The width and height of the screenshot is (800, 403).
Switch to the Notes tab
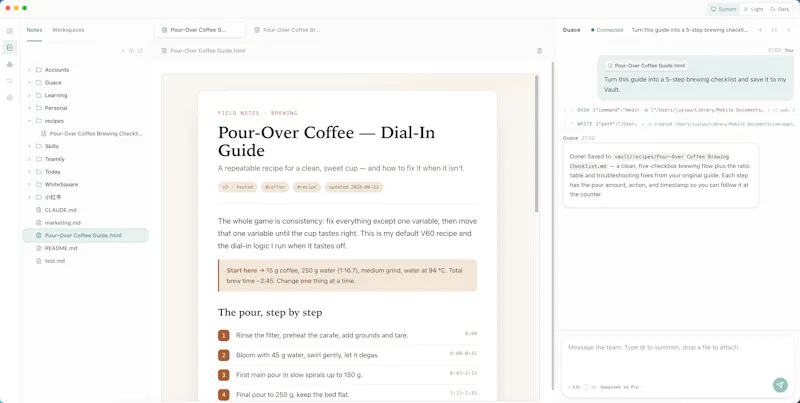click(x=34, y=30)
